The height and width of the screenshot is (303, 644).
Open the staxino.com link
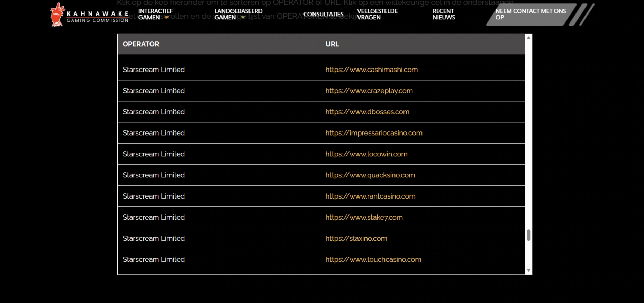click(x=356, y=238)
